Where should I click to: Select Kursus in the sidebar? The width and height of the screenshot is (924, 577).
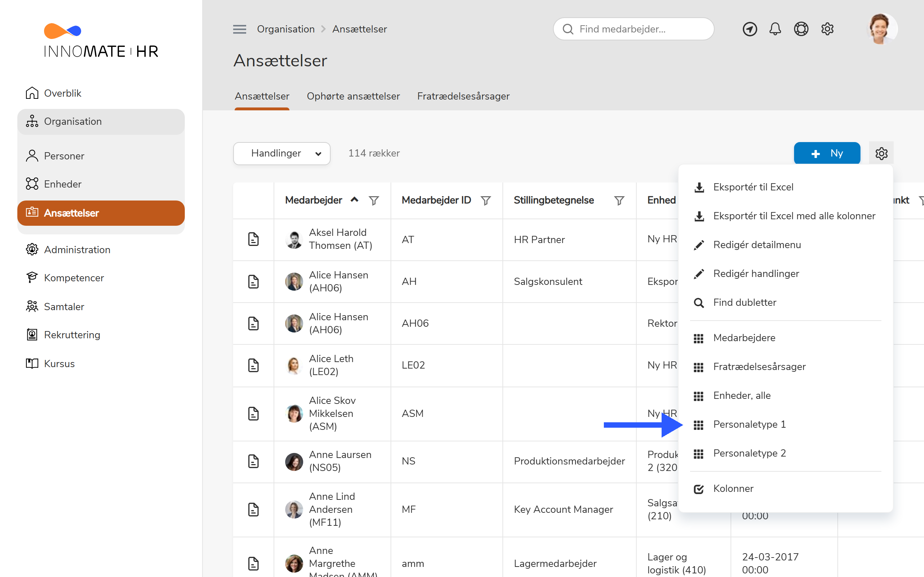[x=59, y=363]
